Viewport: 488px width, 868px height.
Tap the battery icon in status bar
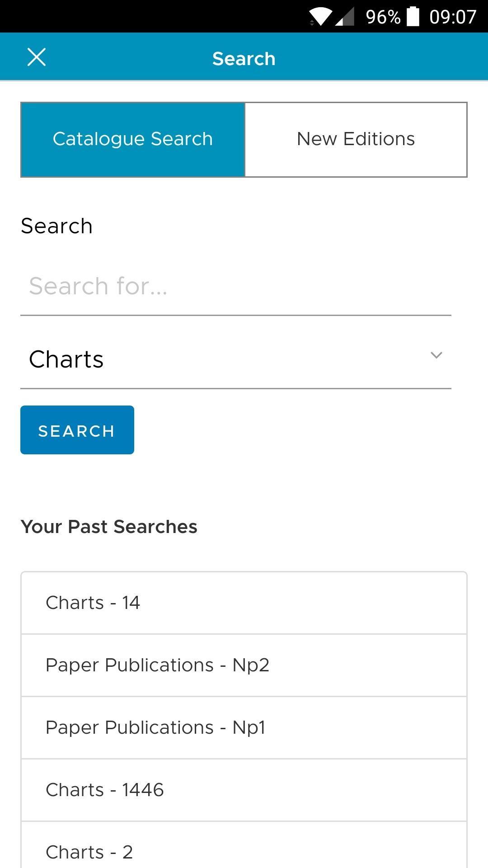click(x=413, y=17)
